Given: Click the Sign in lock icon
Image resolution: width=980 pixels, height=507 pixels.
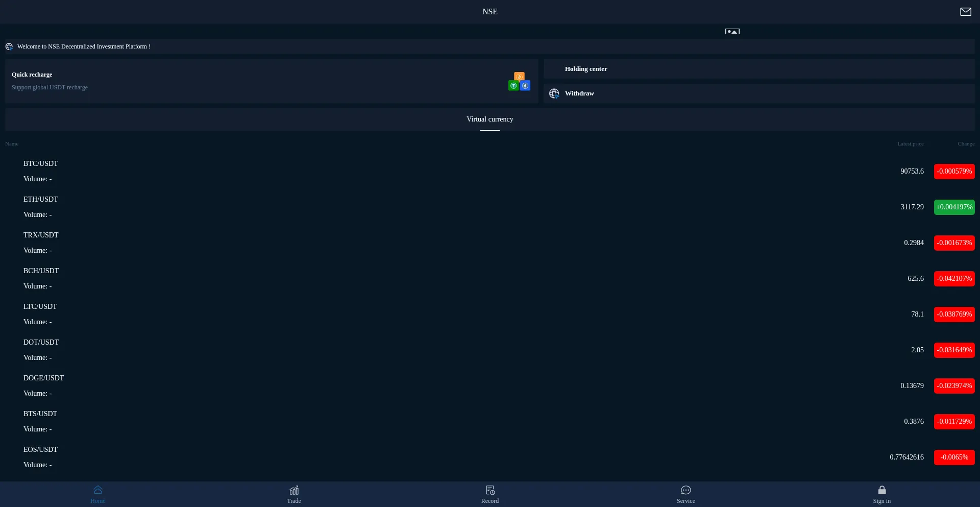Looking at the screenshot, I should (x=881, y=490).
